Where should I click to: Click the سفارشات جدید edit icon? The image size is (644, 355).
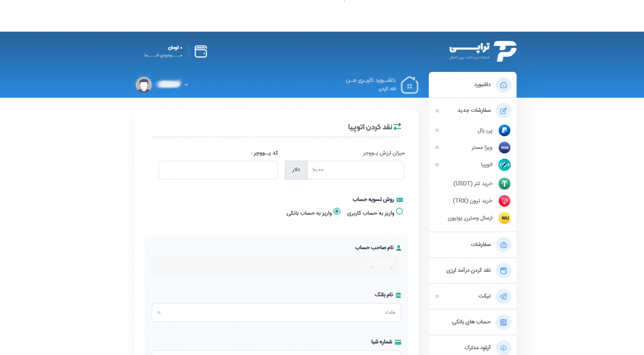tap(504, 111)
